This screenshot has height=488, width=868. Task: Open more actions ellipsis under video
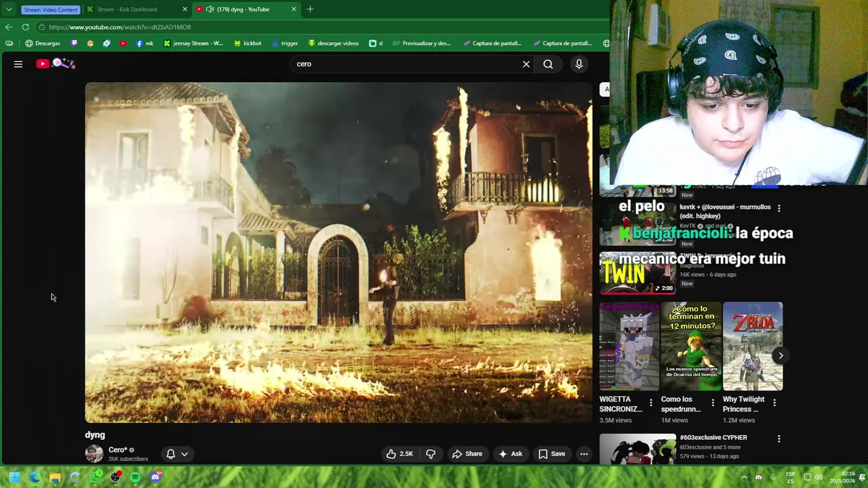[584, 454]
